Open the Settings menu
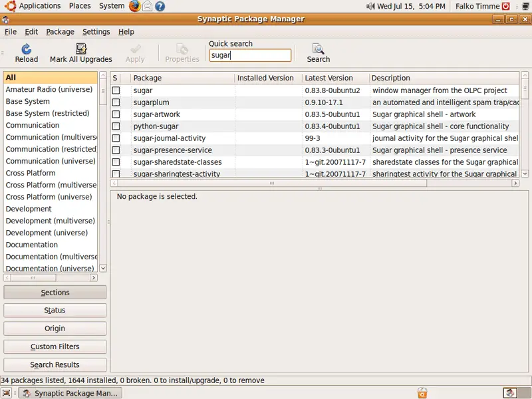This screenshot has height=399, width=532. point(96,32)
